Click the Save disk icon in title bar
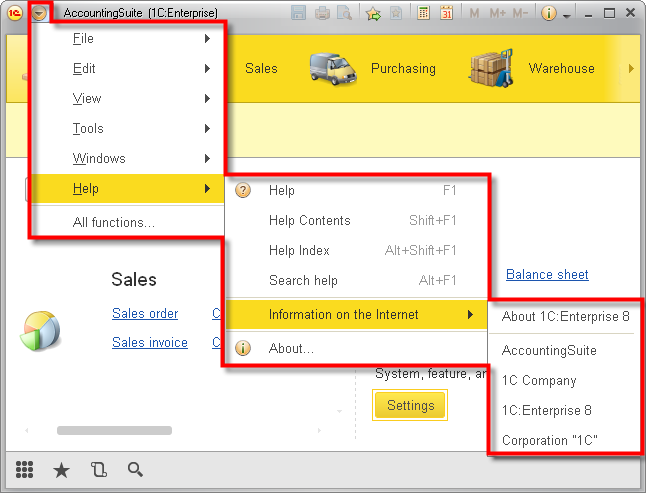 click(298, 13)
